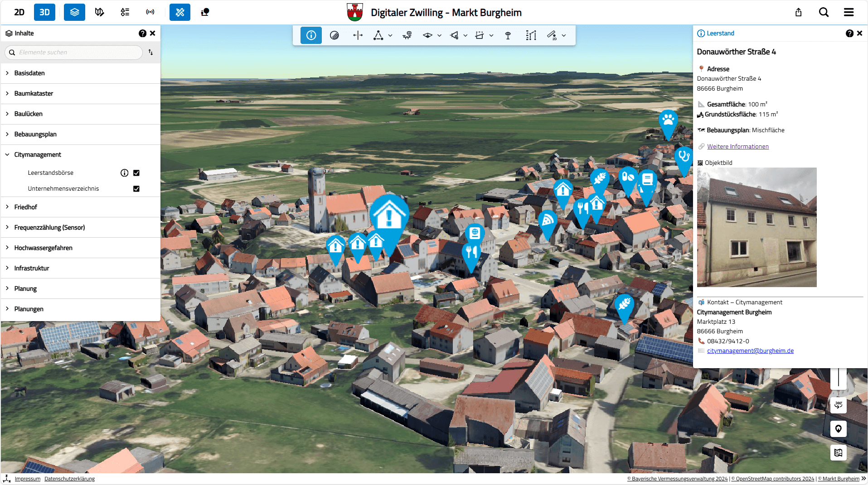Select the info tool in map toolbar

pos(311,35)
